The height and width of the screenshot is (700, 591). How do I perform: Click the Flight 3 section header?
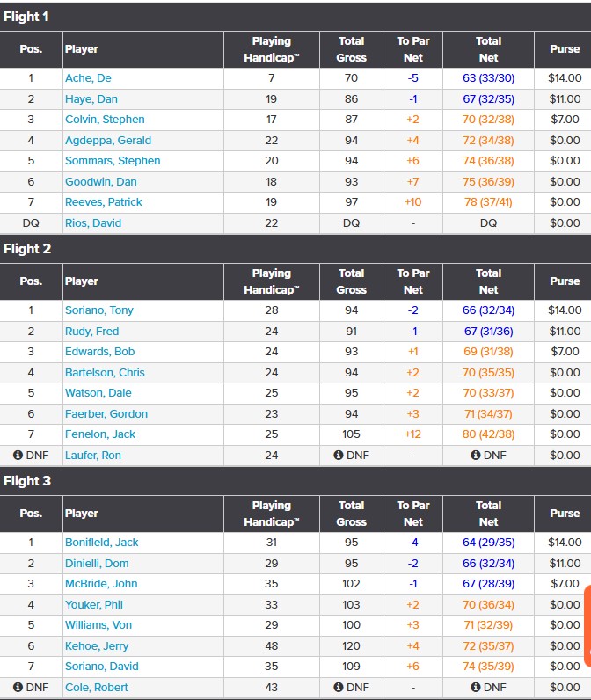coord(28,481)
